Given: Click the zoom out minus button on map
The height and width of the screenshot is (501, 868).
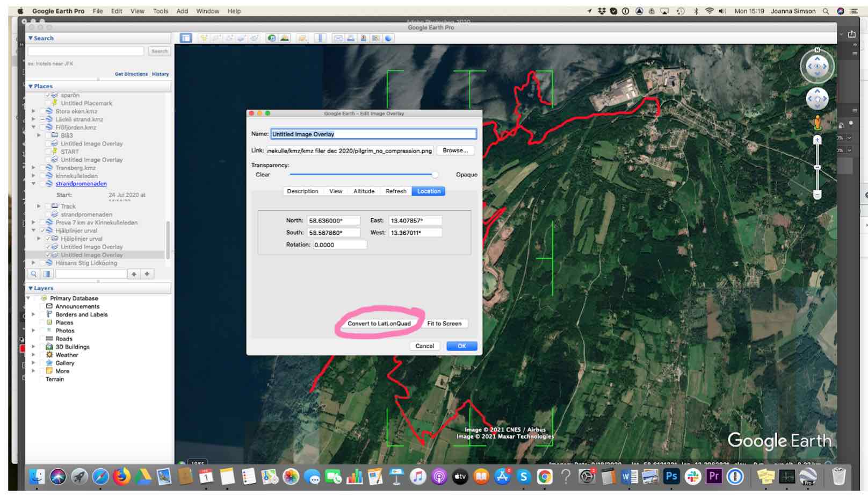Looking at the screenshot, I should (x=817, y=195).
